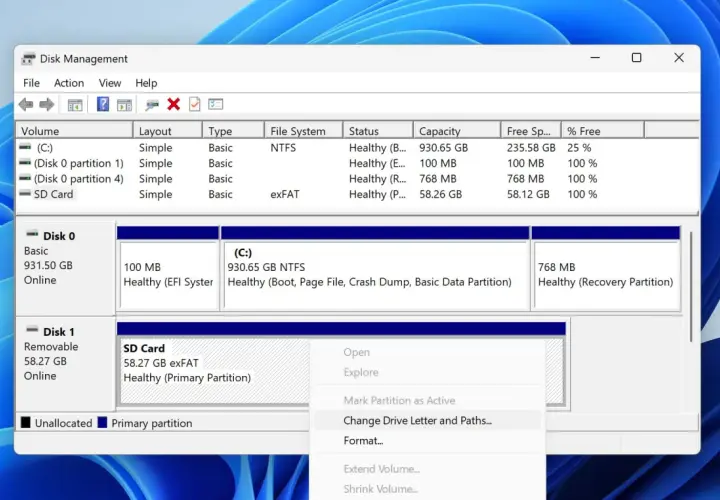Click the exFAT file system cell

point(285,194)
